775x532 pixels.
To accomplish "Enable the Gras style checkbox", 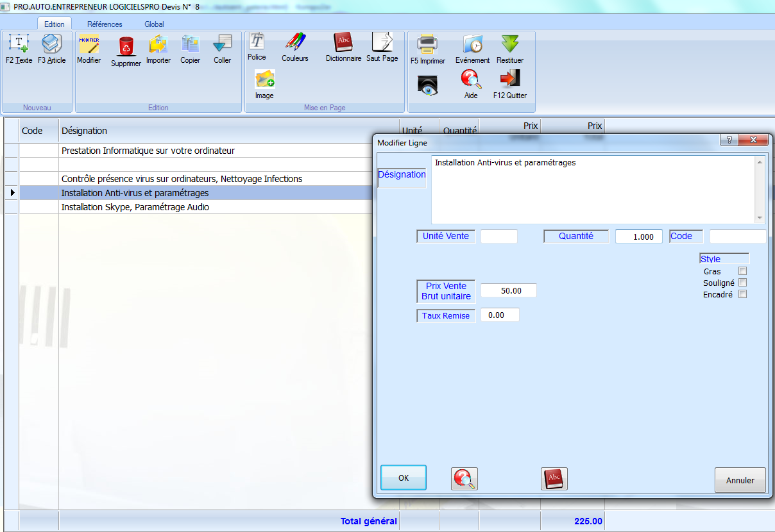I will tap(742, 271).
